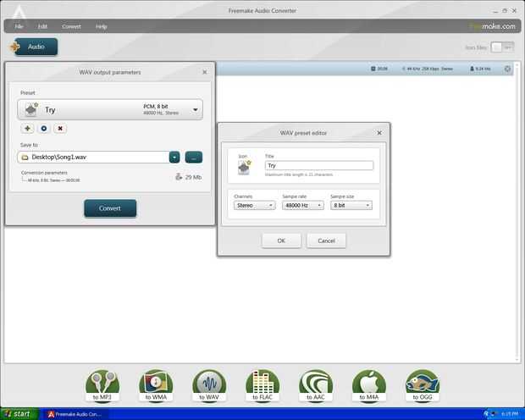Change the preset icon in WAV preset editor
This screenshot has height=420, width=525.
pos(245,167)
